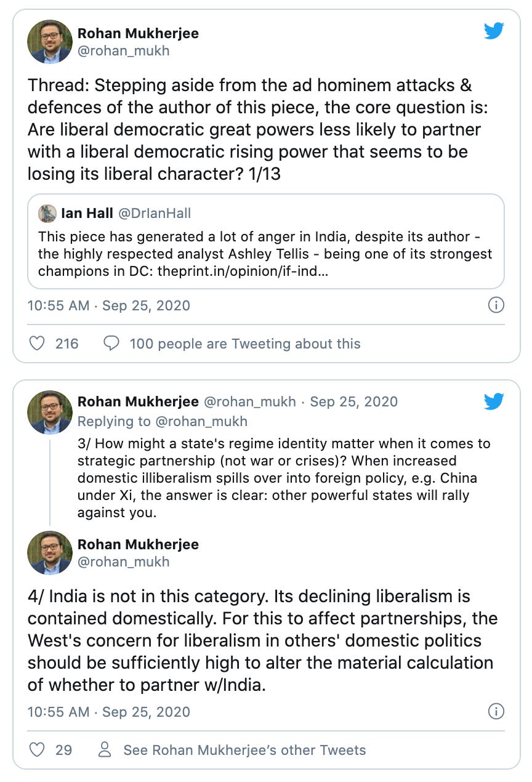Open the info icon on second tweet

496,711
